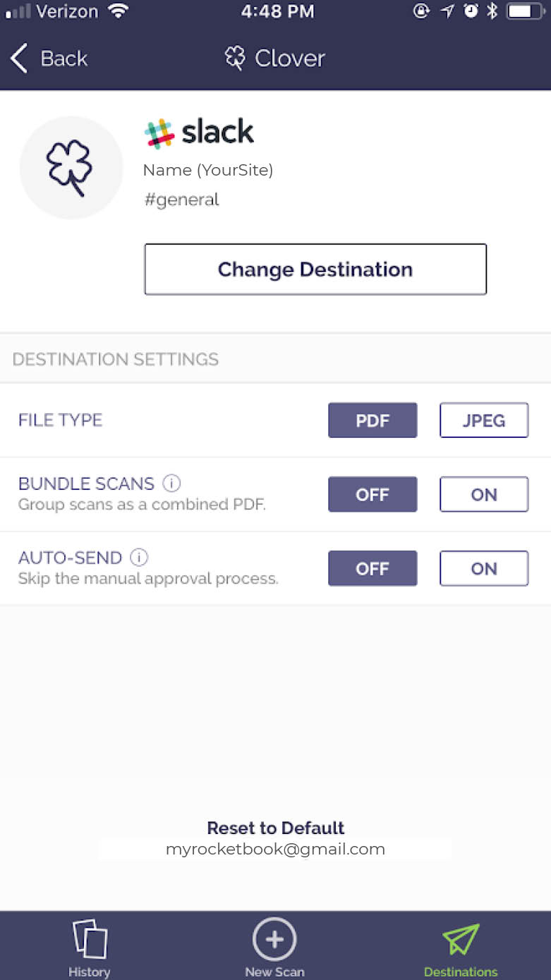Set Bundle Scans to OFF
Screen dimensions: 551x980
[x=373, y=494]
